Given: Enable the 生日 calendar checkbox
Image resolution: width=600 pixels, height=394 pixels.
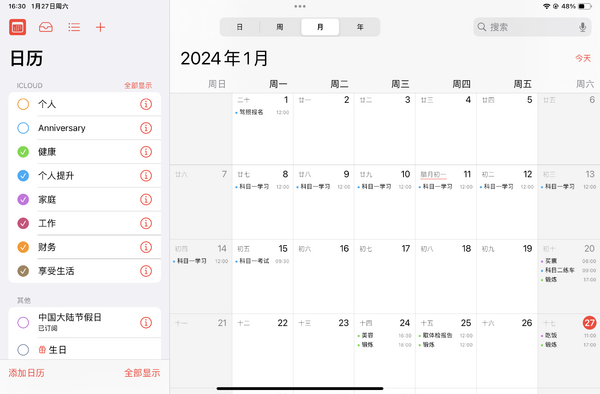Looking at the screenshot, I should tap(23, 350).
